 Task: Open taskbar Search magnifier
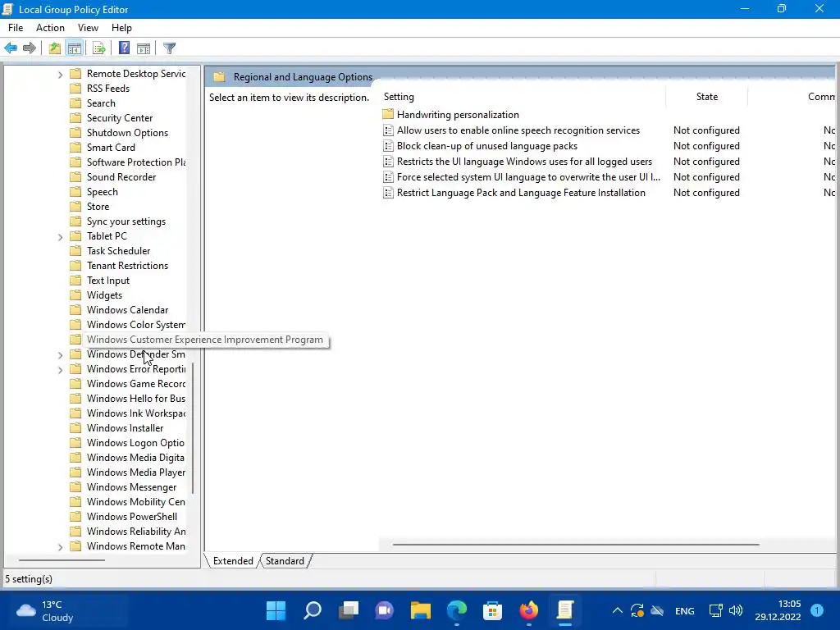coord(313,610)
